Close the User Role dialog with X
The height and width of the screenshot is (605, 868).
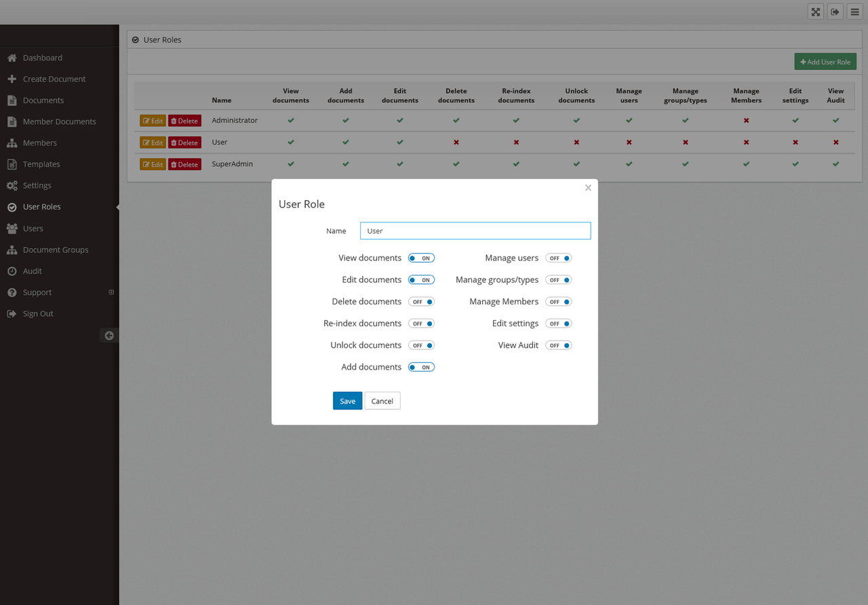(588, 188)
